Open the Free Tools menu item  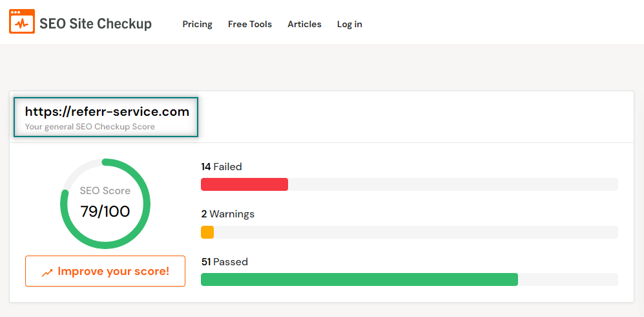click(x=250, y=24)
